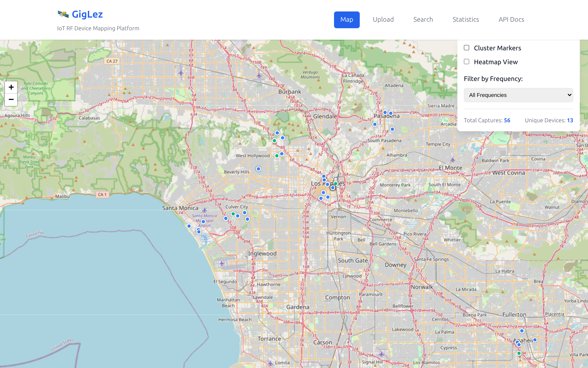Viewport: 588px width, 368px height.
Task: Open the Statistics tab
Action: click(465, 20)
